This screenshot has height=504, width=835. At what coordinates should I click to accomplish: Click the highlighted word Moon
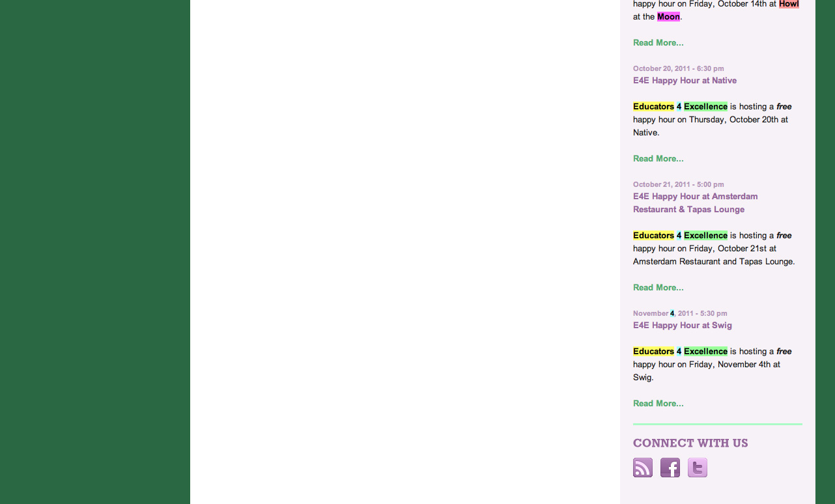tap(668, 17)
